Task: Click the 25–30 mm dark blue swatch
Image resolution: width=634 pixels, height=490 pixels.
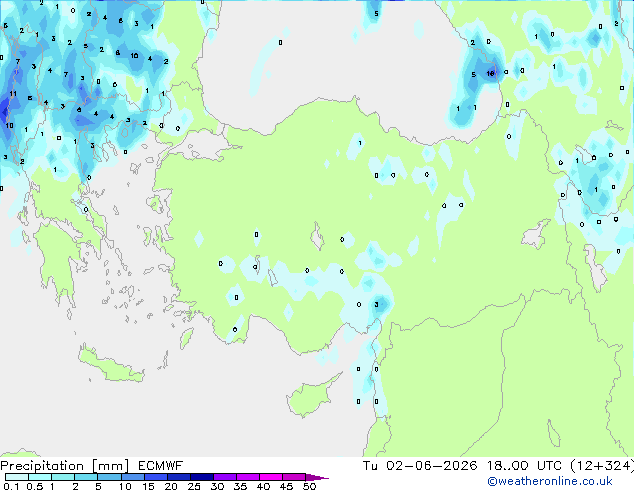Action: 201,477
